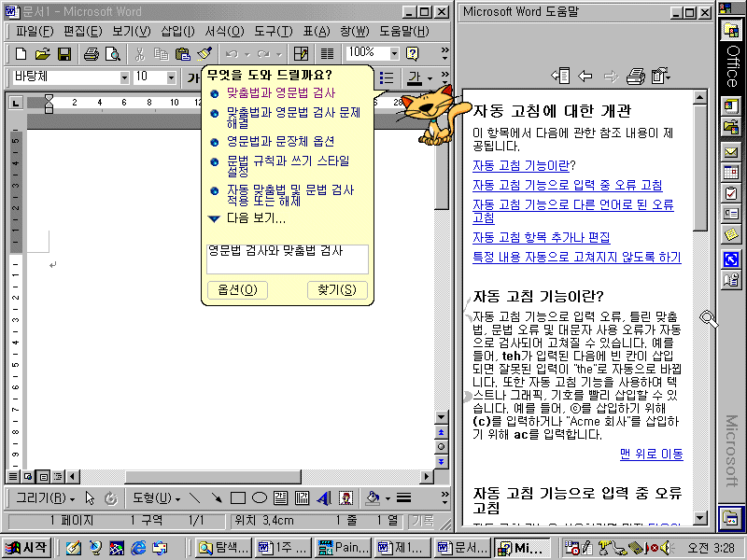This screenshot has width=747, height=560.
Task: Print the document from Word's standard toolbar
Action: coord(91,53)
